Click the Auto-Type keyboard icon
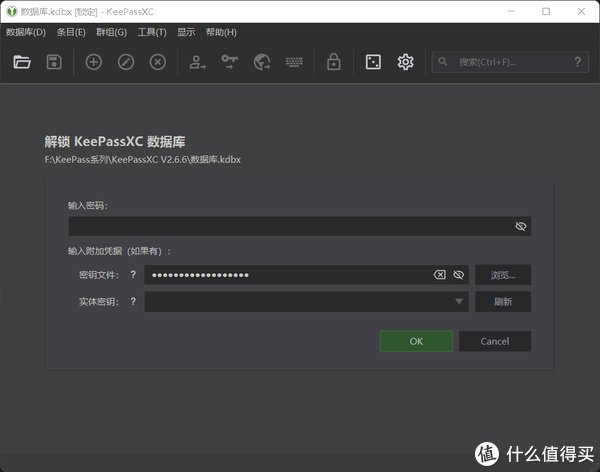 [294, 62]
